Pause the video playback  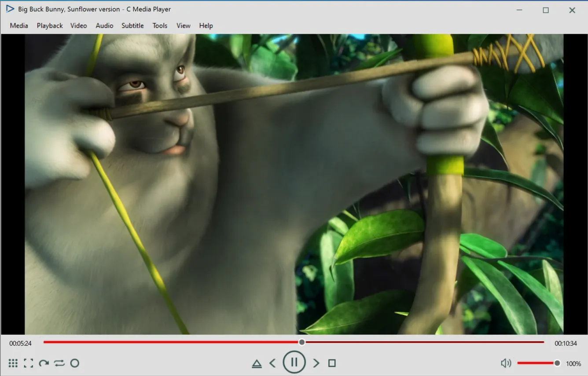(x=294, y=362)
